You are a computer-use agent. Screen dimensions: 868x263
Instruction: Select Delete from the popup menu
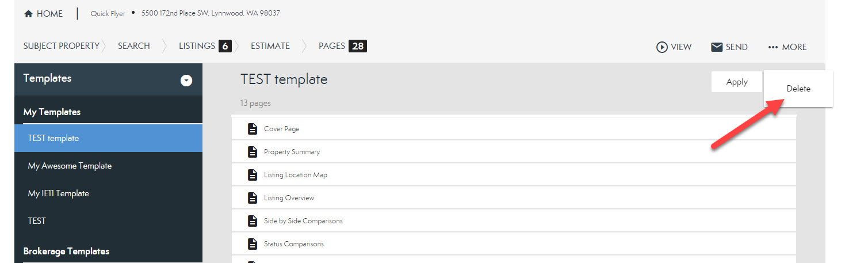[798, 89]
